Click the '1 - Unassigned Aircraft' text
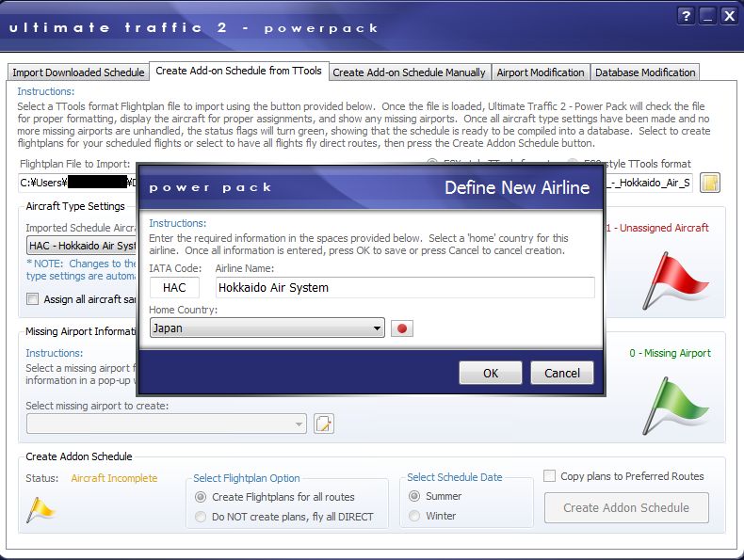744x560 pixels. coord(657,228)
